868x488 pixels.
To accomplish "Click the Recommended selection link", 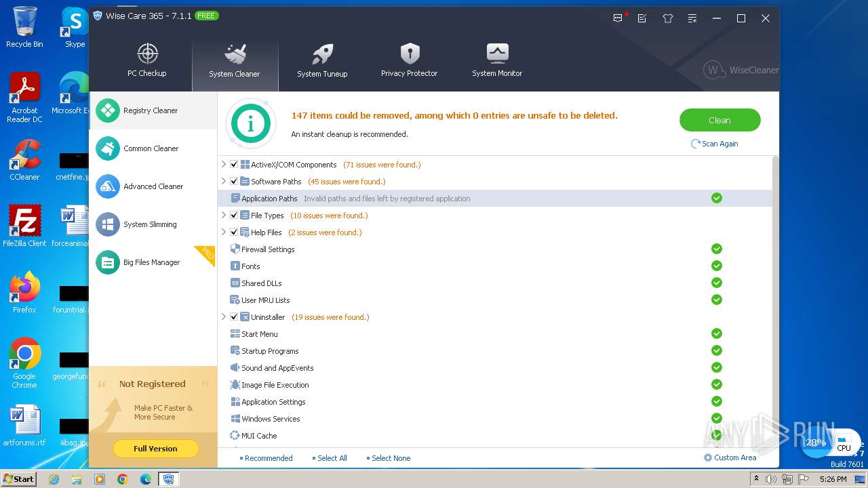I will pyautogui.click(x=267, y=458).
